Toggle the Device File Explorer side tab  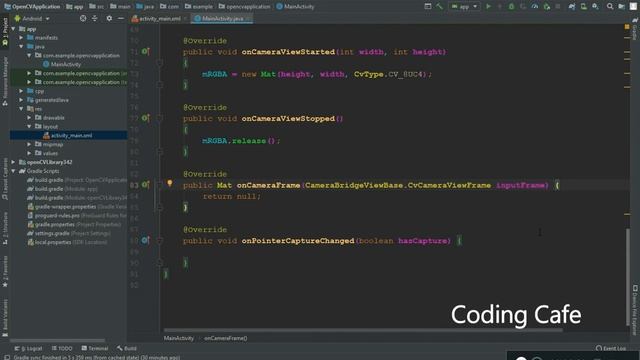(635, 310)
